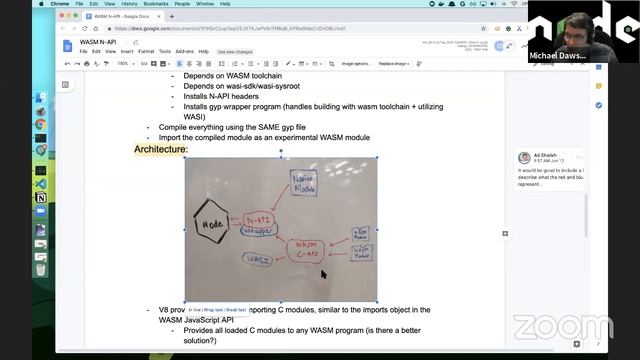This screenshot has height=360, width=640.
Task: Expand border color dropdown arrow
Action: tap(293, 64)
